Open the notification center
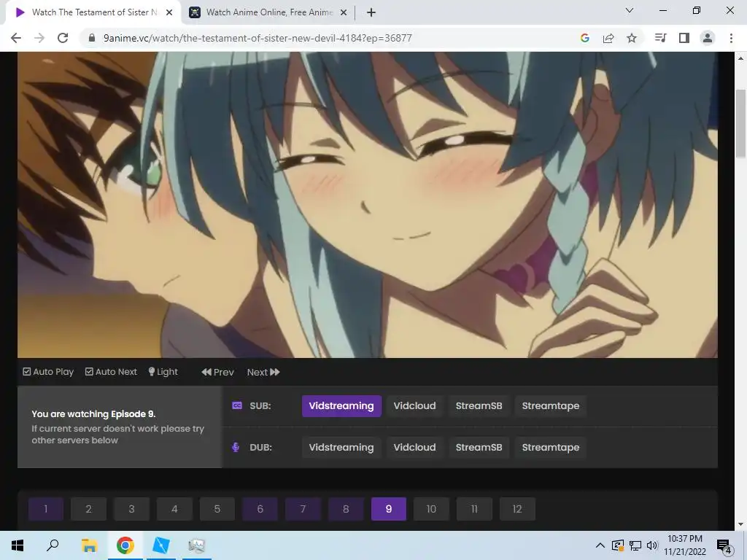The height and width of the screenshot is (560, 747). tap(724, 546)
